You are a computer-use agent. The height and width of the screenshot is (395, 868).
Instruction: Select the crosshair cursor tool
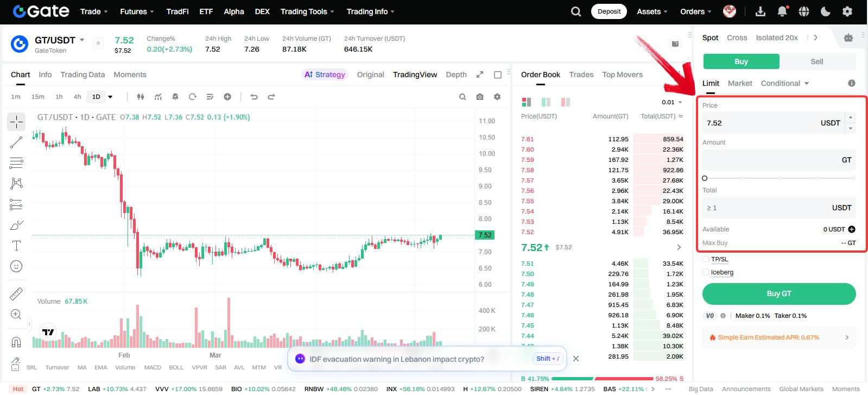[16, 122]
